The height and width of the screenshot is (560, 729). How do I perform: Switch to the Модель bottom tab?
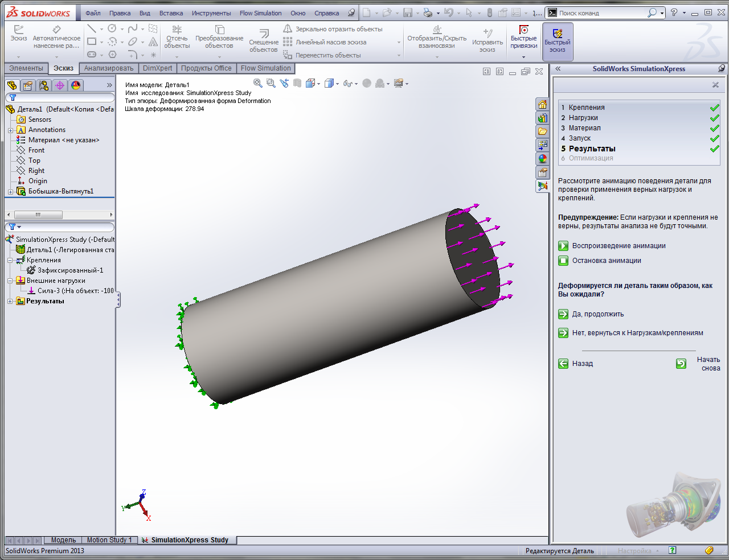63,540
